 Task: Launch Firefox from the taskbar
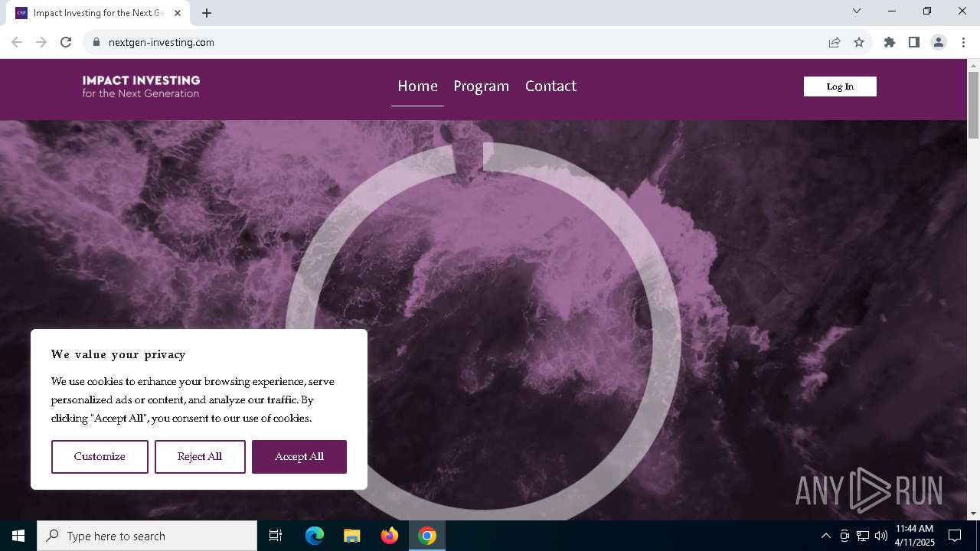(x=390, y=536)
